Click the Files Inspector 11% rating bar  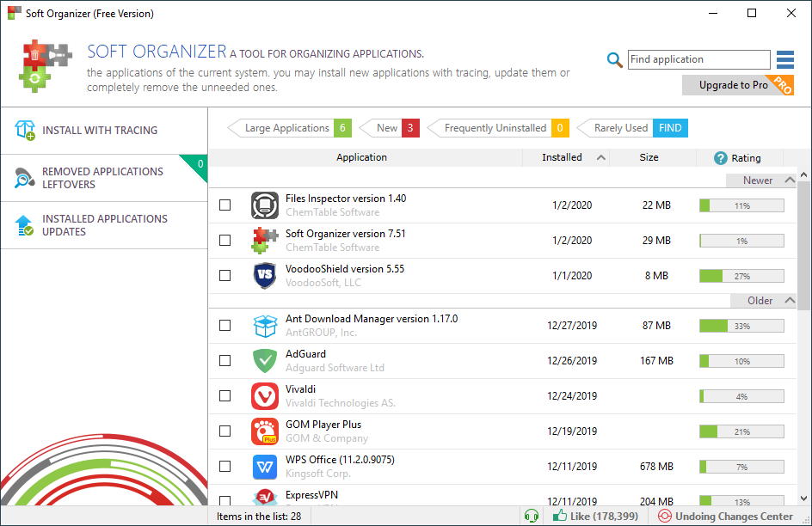pos(741,206)
